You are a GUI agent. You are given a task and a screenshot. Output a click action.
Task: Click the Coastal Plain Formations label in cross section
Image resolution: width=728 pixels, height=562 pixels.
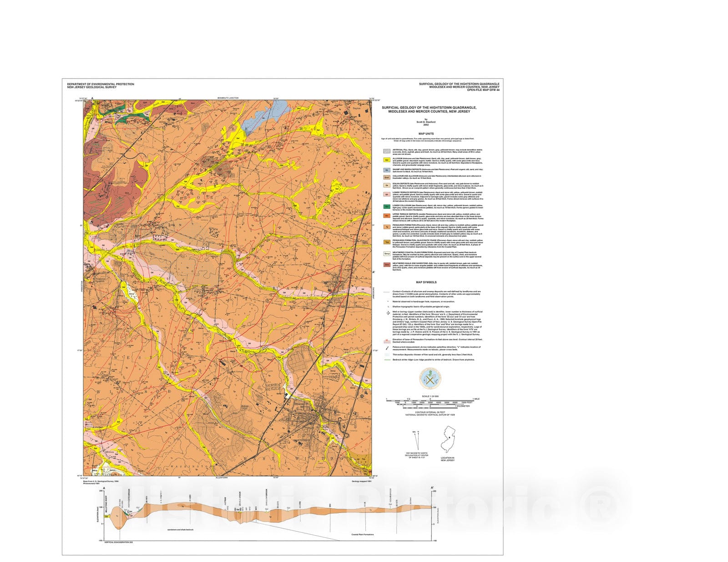pos(363,535)
